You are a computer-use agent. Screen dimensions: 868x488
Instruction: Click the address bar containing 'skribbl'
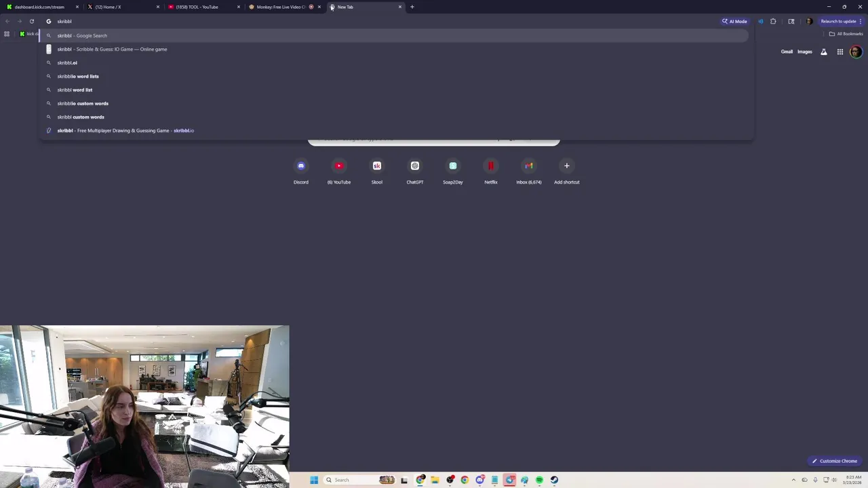coord(380,21)
